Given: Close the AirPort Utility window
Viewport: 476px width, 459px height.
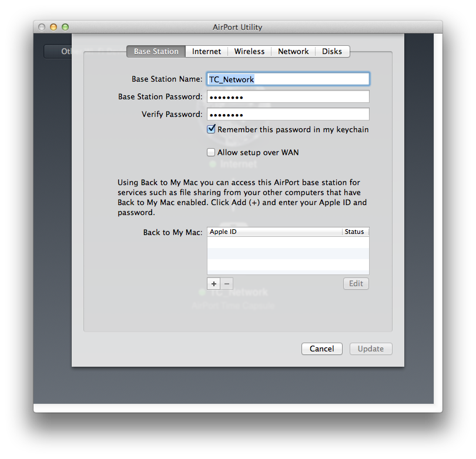Looking at the screenshot, I should tap(42, 27).
